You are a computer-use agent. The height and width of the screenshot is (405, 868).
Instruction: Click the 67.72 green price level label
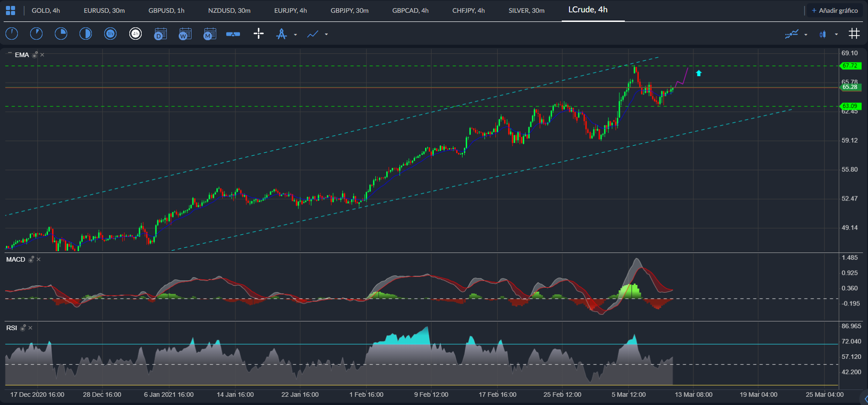(850, 66)
